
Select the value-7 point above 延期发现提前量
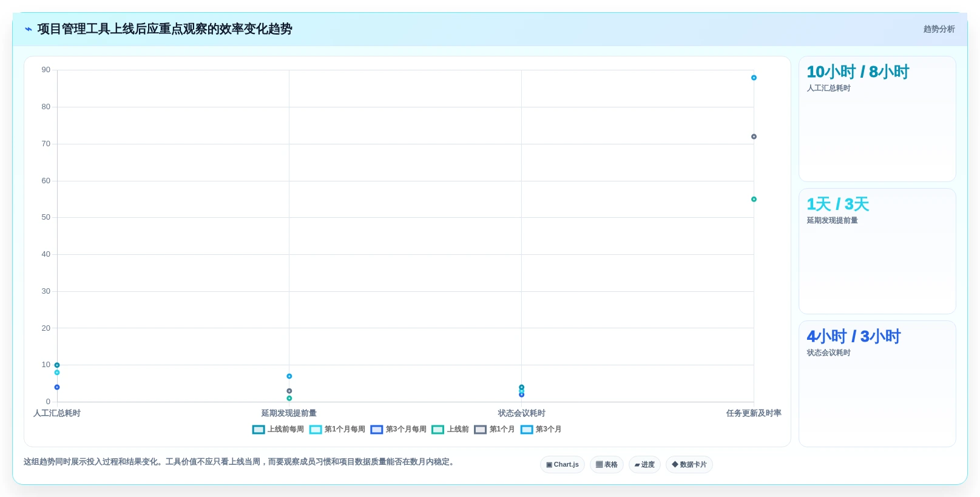point(289,376)
